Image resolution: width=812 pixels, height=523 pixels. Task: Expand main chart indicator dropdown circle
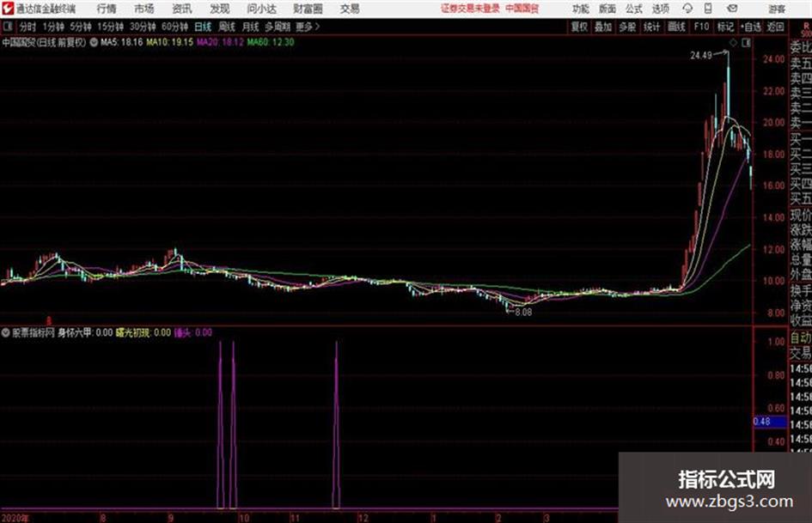(x=94, y=42)
